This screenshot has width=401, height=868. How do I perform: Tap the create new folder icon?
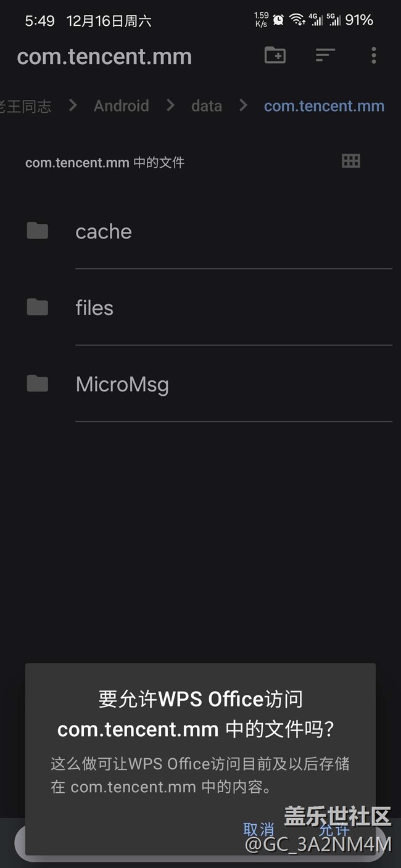(275, 55)
